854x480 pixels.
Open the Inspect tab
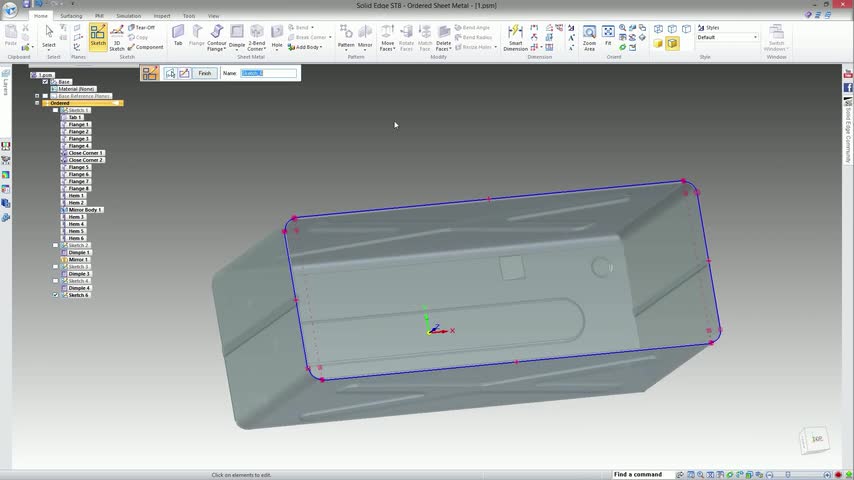click(x=162, y=16)
